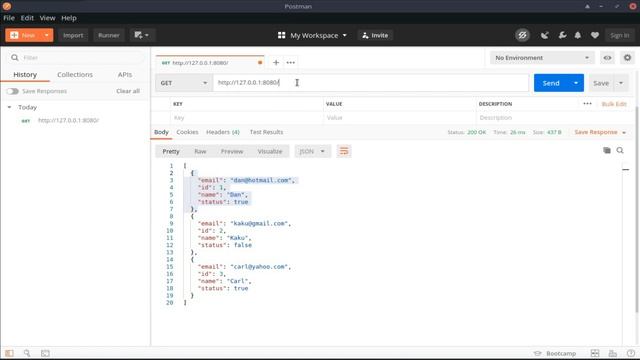The height and width of the screenshot is (360, 640).
Task: Open settings via the wrench icon
Action: [x=562, y=36]
